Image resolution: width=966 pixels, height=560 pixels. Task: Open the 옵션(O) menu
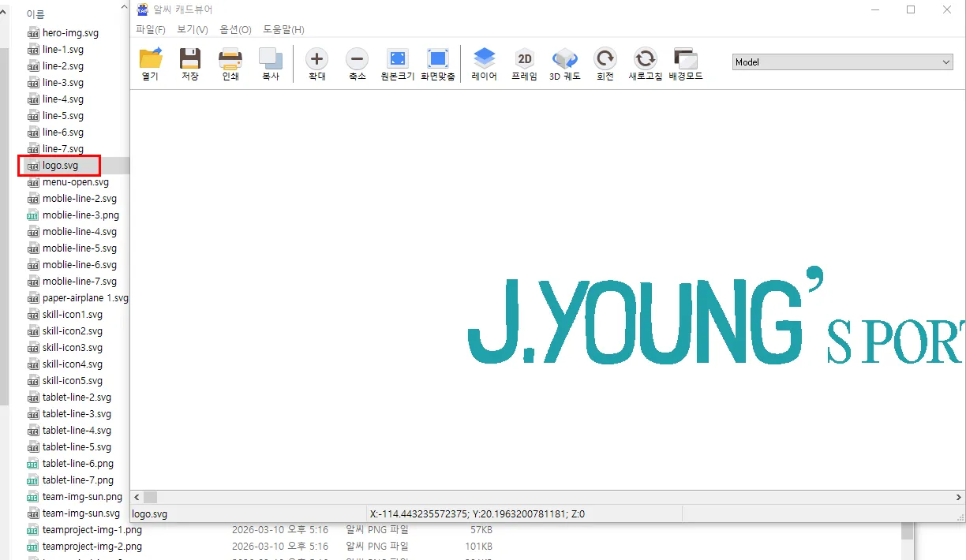click(234, 29)
